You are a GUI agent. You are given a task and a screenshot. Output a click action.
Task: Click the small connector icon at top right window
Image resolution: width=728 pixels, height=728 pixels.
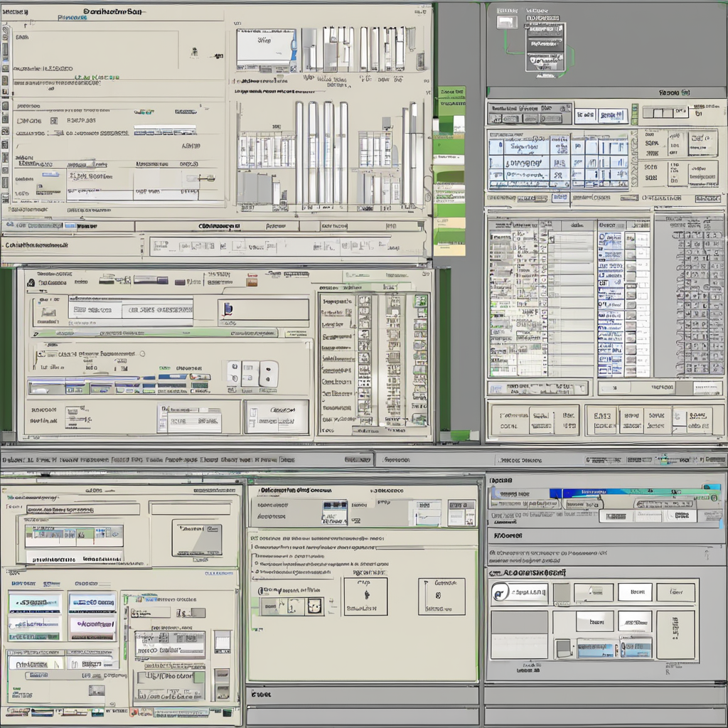[x=506, y=21]
